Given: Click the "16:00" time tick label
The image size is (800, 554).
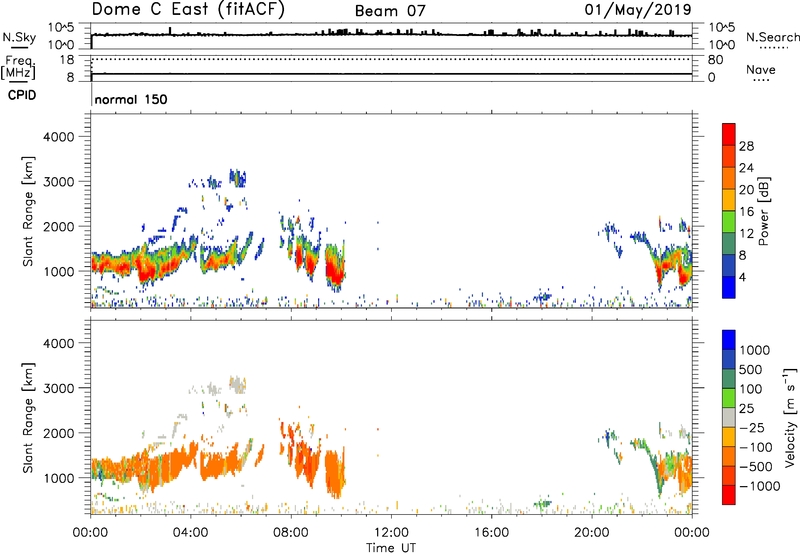Looking at the screenshot, I should (491, 533).
